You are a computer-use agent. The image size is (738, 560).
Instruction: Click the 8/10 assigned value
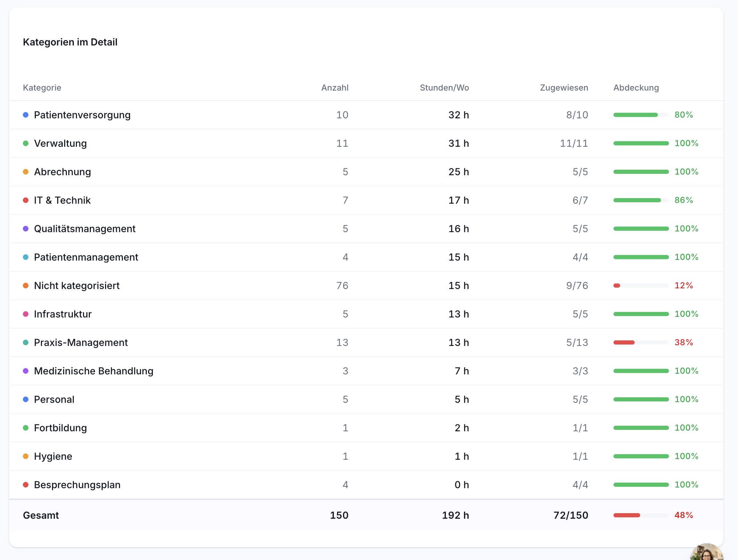577,115
